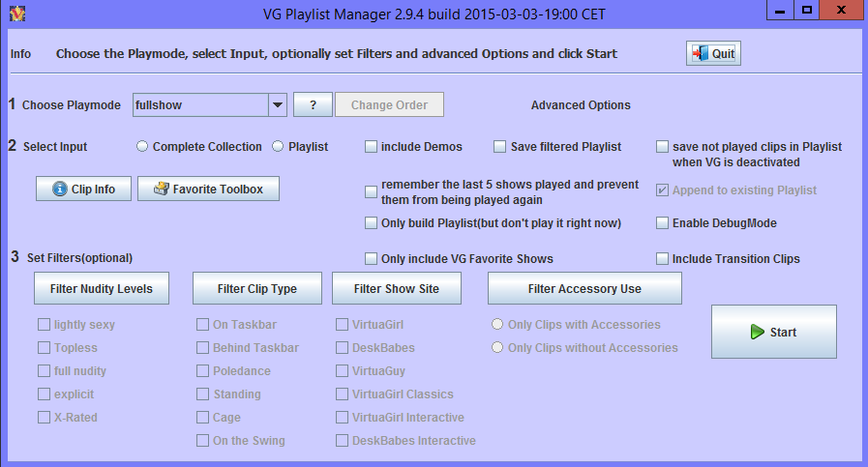Maximize the VG Playlist Manager window
The image size is (868, 467).
(807, 10)
